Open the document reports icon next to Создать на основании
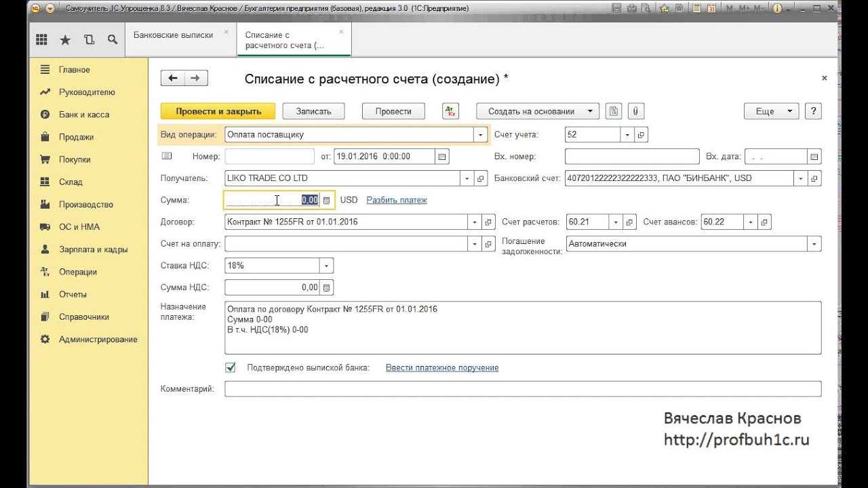 [x=613, y=111]
